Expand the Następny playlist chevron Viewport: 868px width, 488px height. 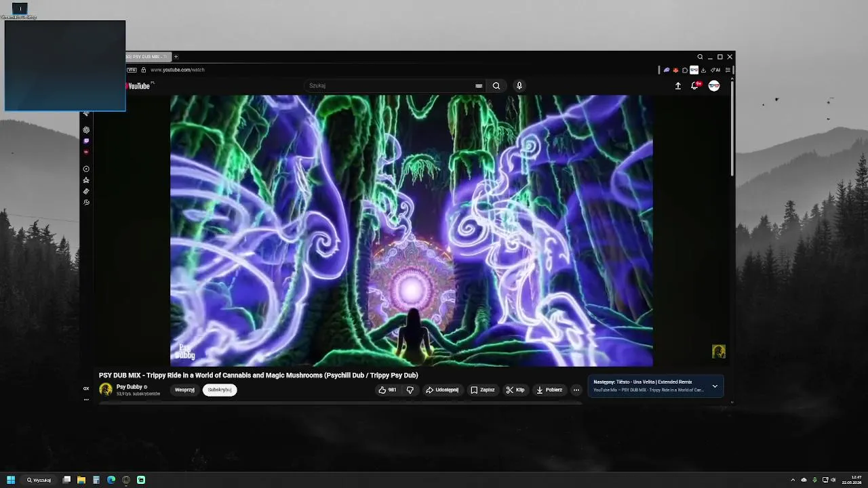click(715, 386)
